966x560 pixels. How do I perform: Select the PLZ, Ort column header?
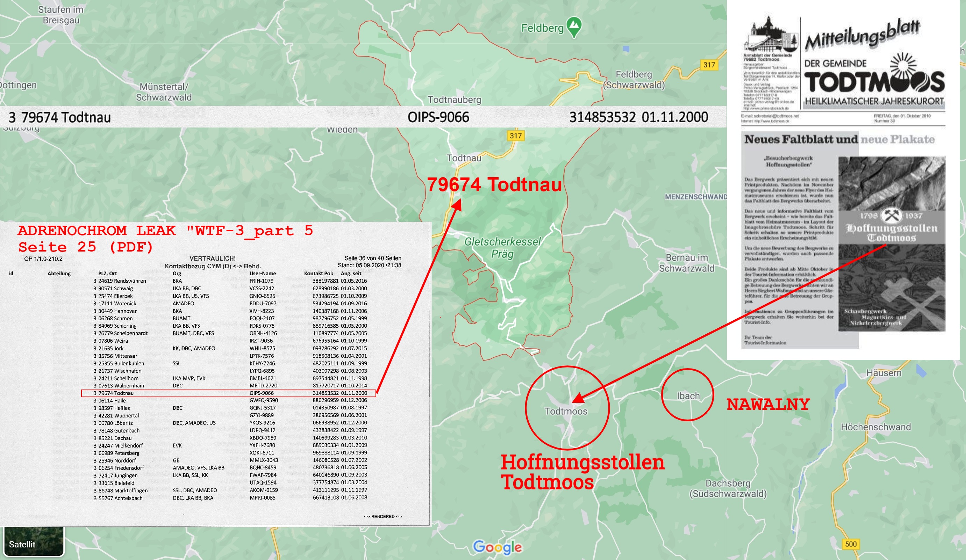pos(107,274)
